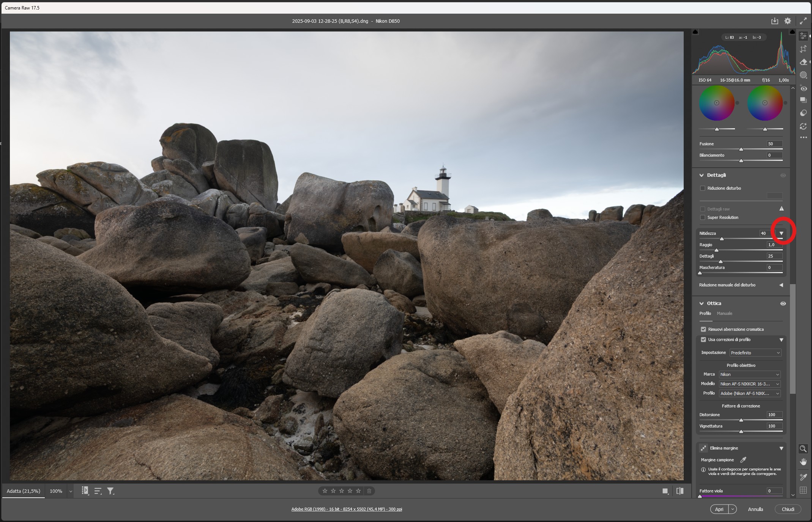Open the Presets circles icon
This screenshot has width=812, height=522.
[x=803, y=113]
